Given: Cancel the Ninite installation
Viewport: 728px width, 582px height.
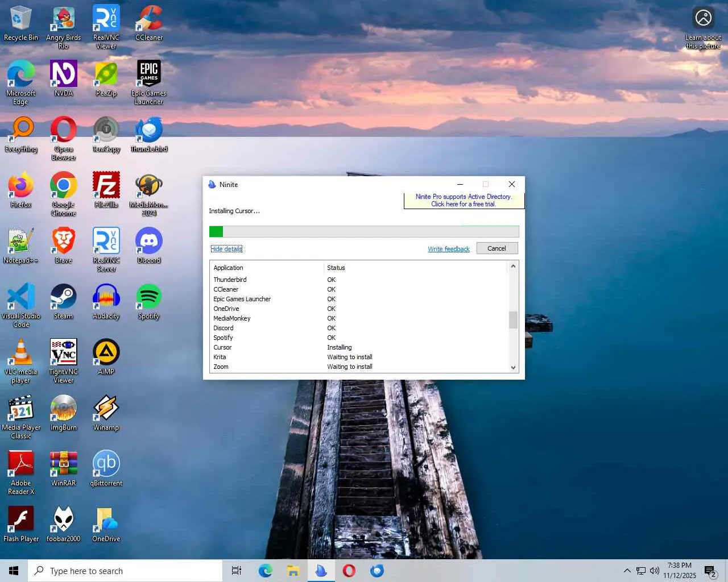Looking at the screenshot, I should coord(497,248).
